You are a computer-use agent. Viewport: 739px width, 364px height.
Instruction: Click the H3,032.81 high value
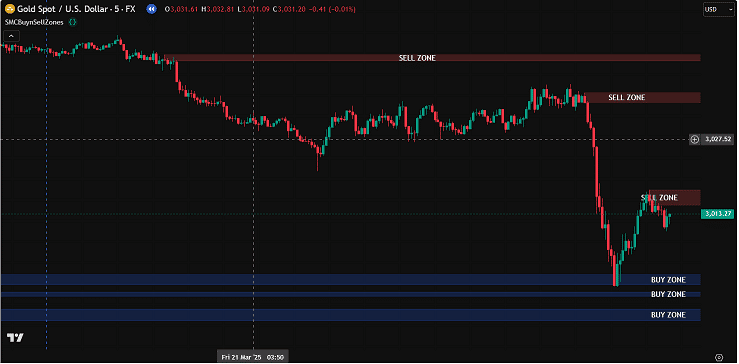point(217,8)
